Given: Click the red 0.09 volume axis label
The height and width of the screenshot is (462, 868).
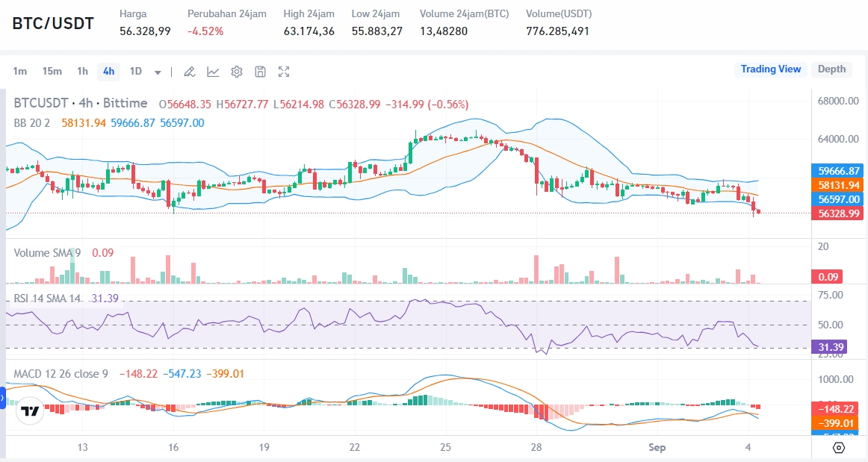Looking at the screenshot, I should click(828, 277).
